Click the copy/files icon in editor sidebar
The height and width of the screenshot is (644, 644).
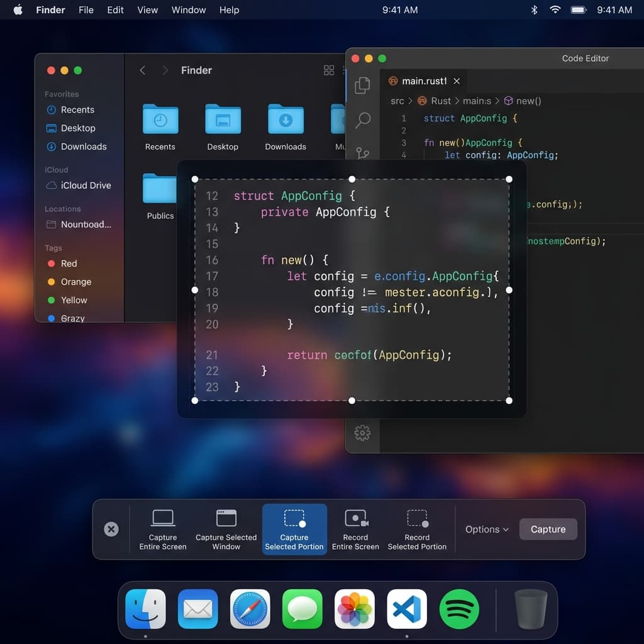click(x=362, y=86)
